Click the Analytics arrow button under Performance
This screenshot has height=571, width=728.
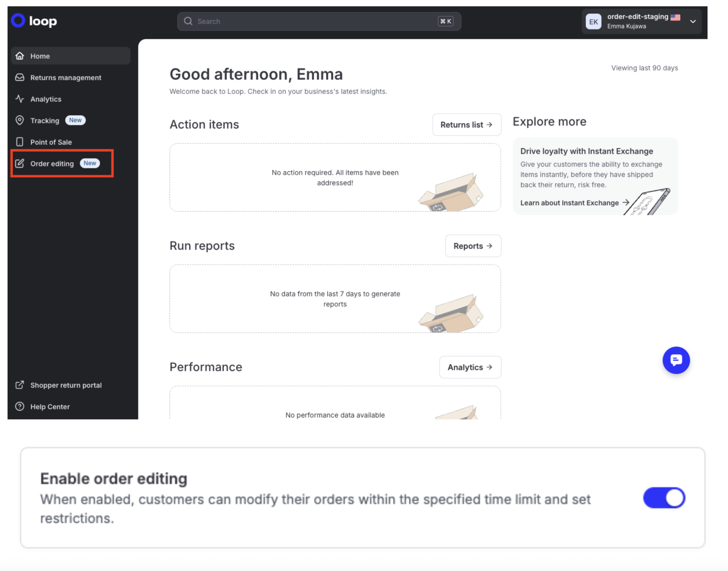470,367
